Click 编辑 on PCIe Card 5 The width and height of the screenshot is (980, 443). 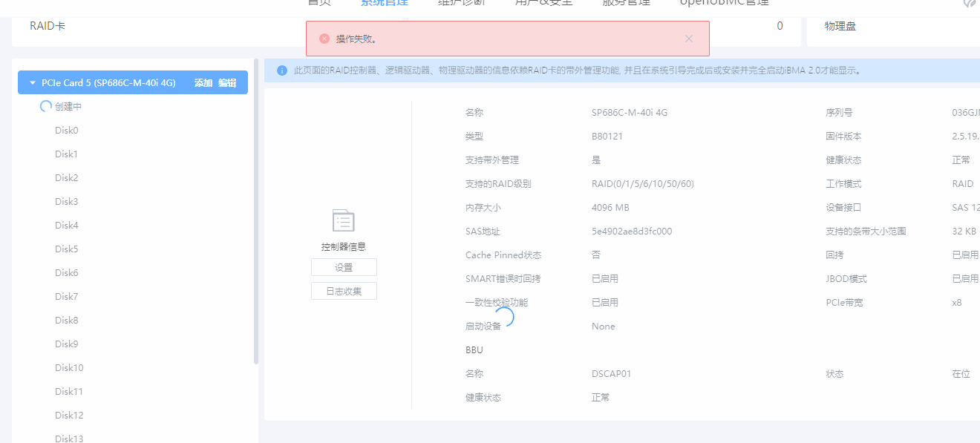click(227, 83)
